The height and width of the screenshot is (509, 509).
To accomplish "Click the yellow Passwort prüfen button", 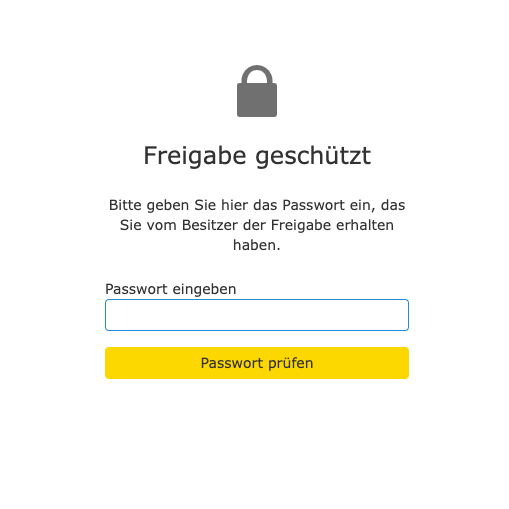I will pos(257,363).
